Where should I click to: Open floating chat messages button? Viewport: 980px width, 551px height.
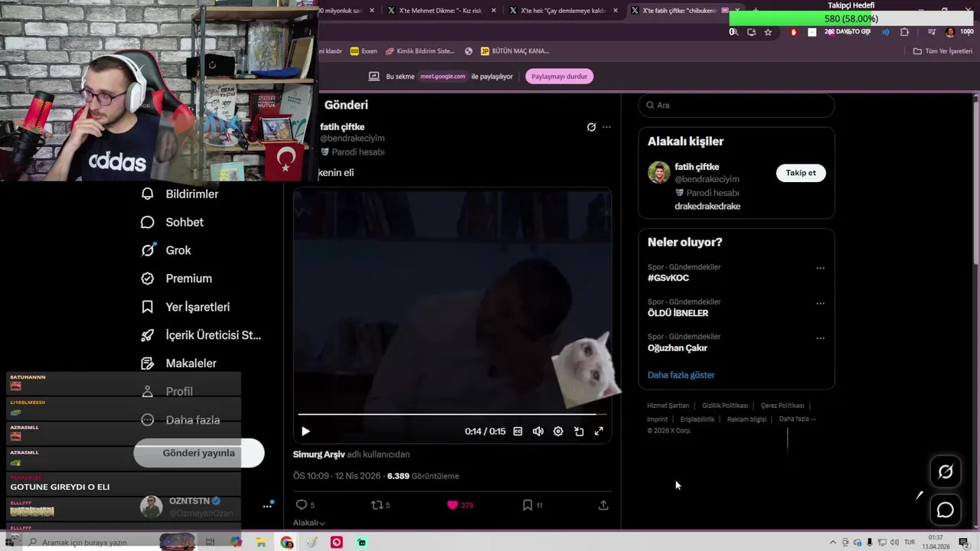click(x=946, y=510)
